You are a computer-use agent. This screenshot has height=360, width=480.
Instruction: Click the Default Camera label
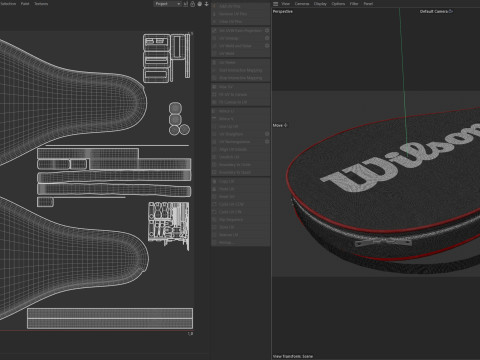(434, 11)
